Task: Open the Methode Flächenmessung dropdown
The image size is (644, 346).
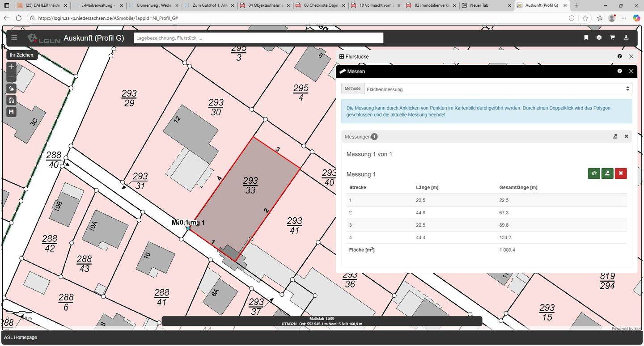Action: coord(497,89)
